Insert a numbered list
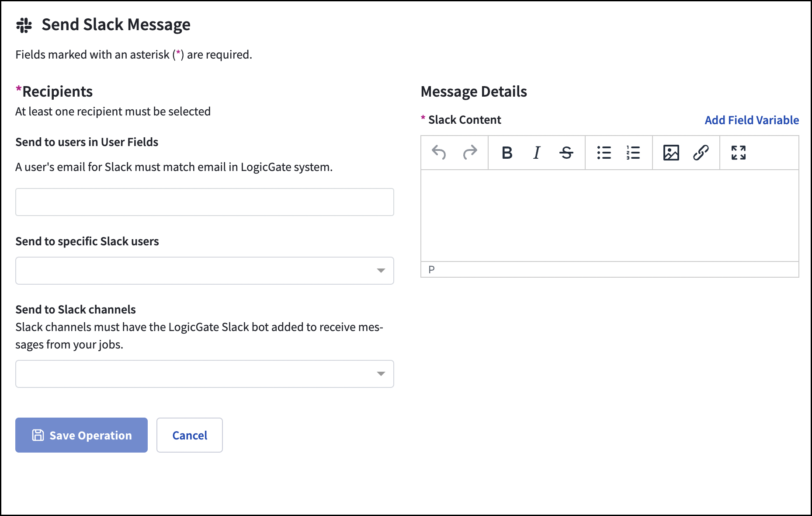Image resolution: width=812 pixels, height=516 pixels. (x=633, y=153)
